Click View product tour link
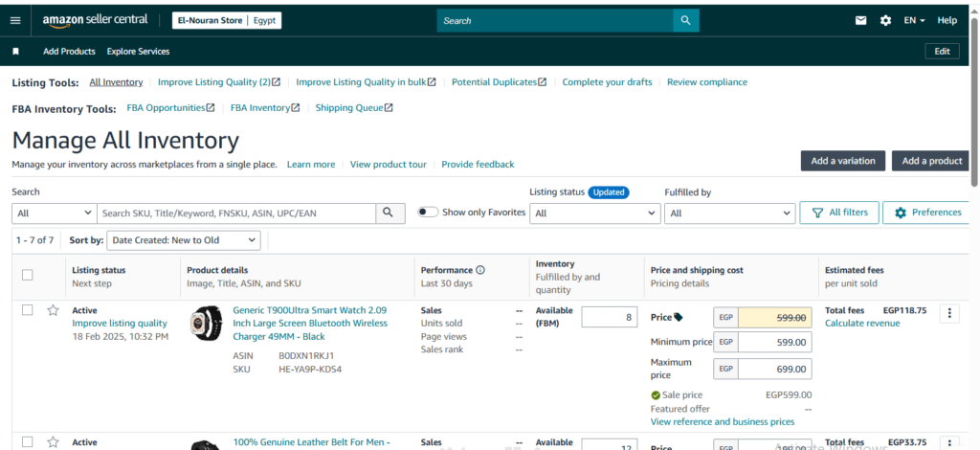Screen dimensions: 980x450 (x=389, y=165)
